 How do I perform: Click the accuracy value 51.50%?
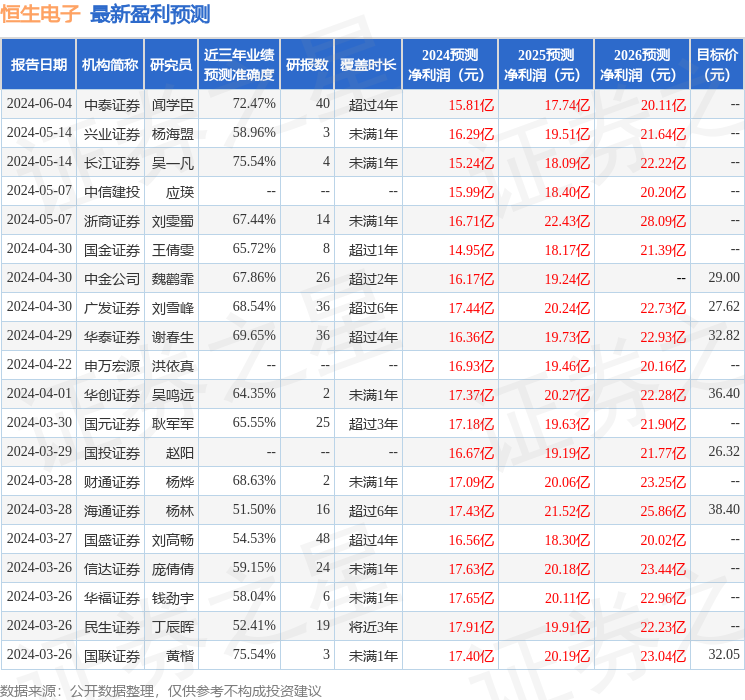point(254,509)
